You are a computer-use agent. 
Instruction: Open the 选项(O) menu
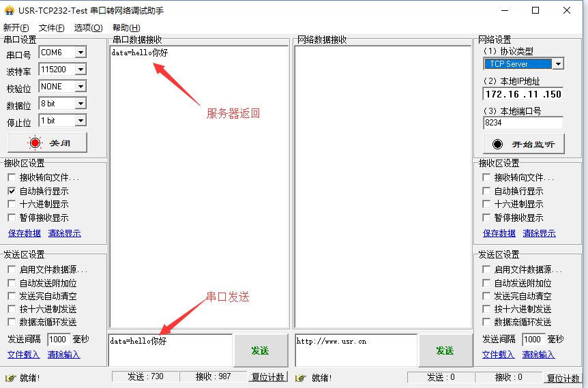point(88,28)
